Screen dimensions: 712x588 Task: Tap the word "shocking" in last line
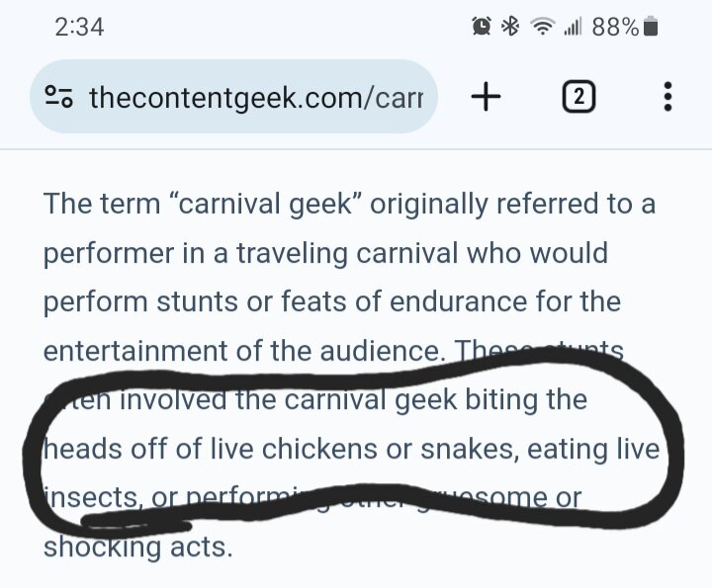[102, 547]
